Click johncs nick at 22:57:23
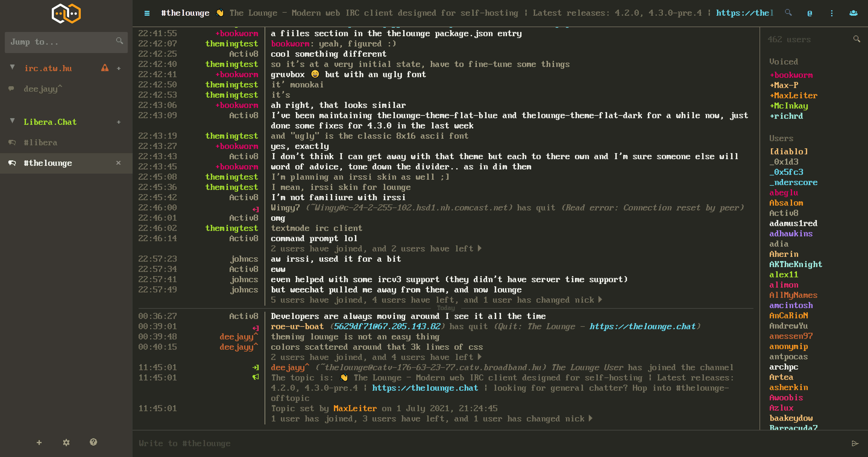The width and height of the screenshot is (868, 457). 244,259
